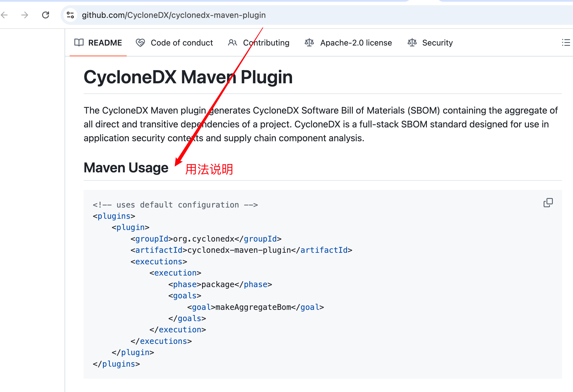Screen dimensions: 573x392
Task: Copy the XML code snippet
Action: coord(548,203)
